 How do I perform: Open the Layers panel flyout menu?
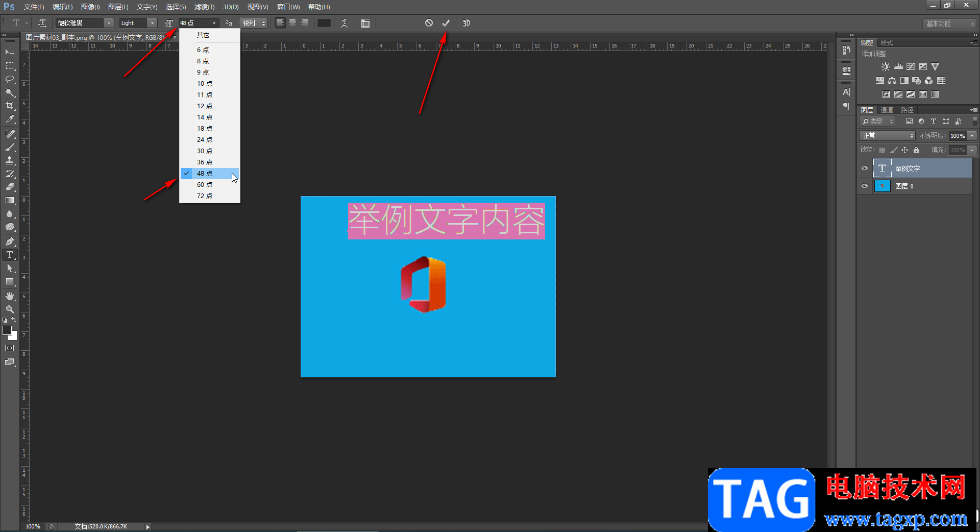point(973,110)
